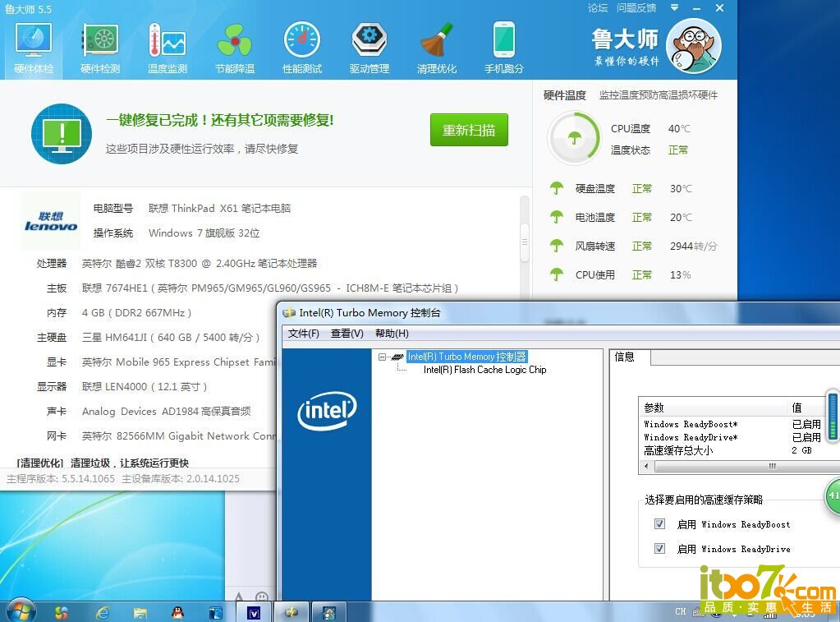Open Windows Explorer from the taskbar
Screen dimensions: 840x622
[x=140, y=612]
